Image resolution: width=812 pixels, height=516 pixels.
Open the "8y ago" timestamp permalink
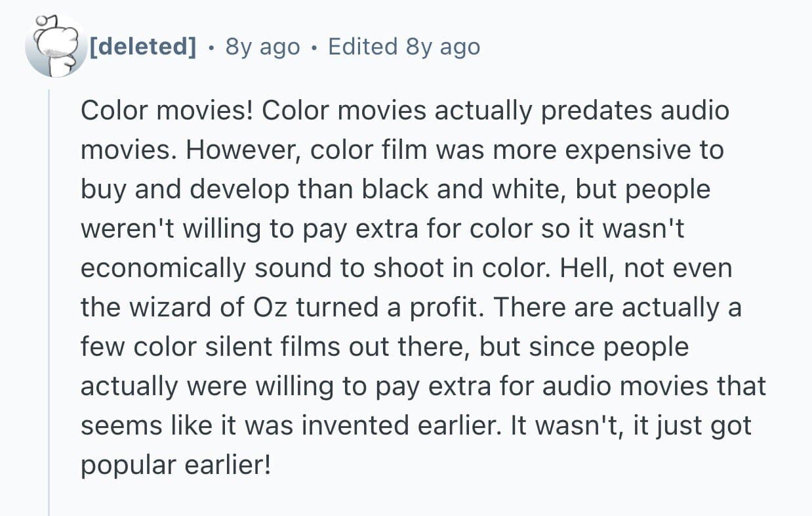pyautogui.click(x=262, y=47)
